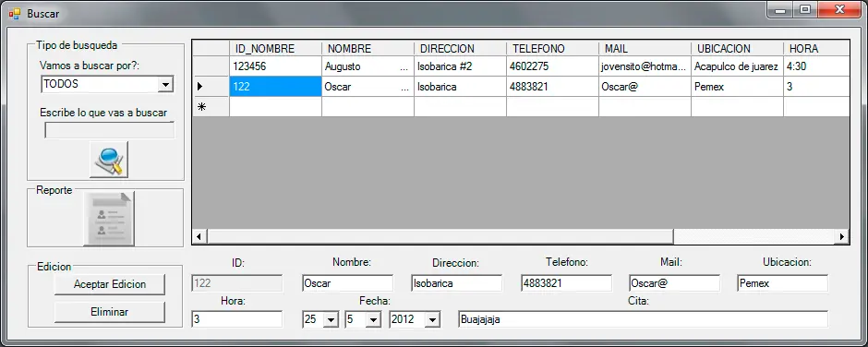Viewport: 868px width, 347px height.
Task: Minimize the Buscar window
Action: (780, 10)
